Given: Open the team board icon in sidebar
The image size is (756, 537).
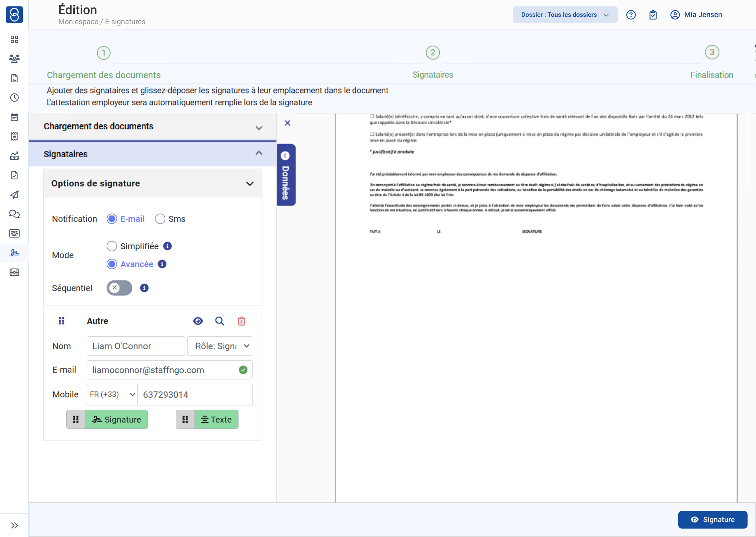Looking at the screenshot, I should click(14, 233).
